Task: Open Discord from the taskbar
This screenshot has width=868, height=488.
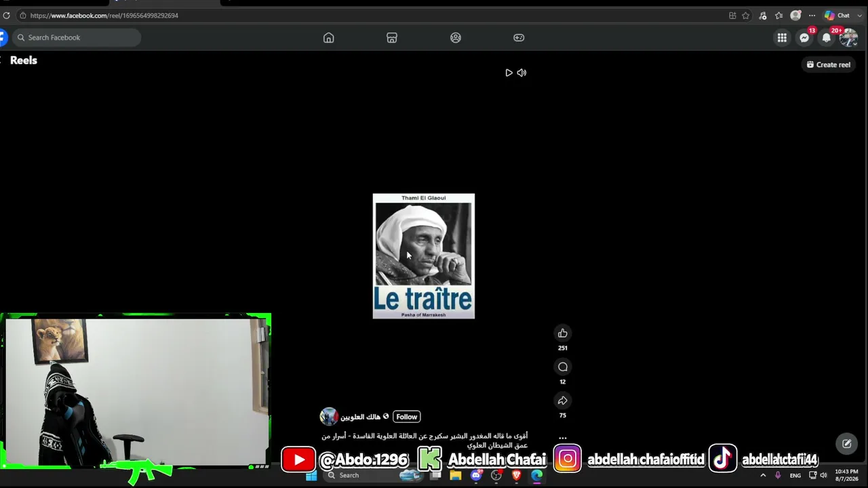Action: pos(476,476)
